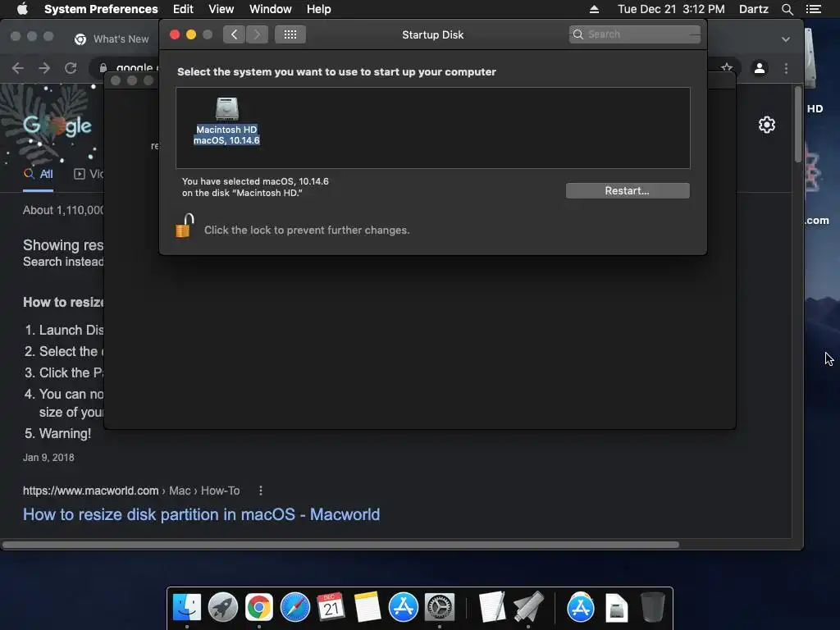The image size is (840, 630).
Task: Click the Restart... button
Action: click(x=628, y=190)
